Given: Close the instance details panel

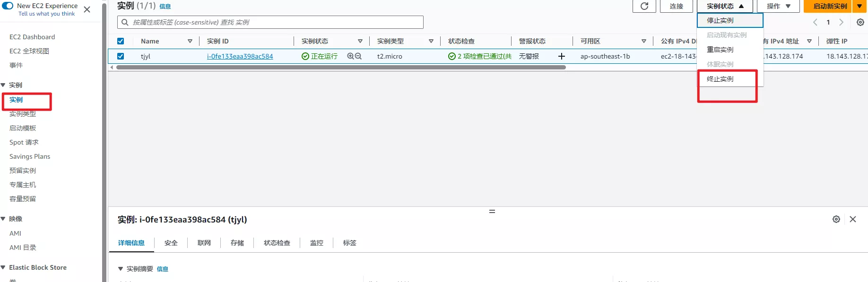Looking at the screenshot, I should pyautogui.click(x=853, y=219).
